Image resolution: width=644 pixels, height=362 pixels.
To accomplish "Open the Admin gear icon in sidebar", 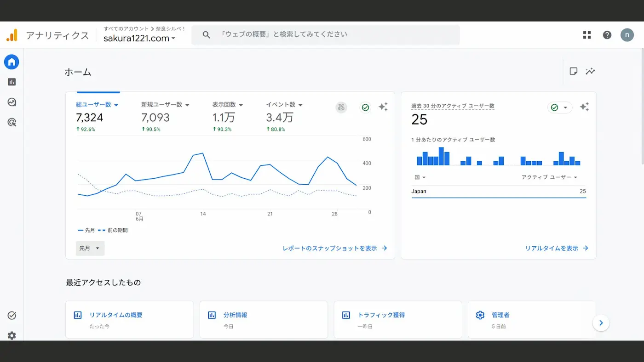I will pyautogui.click(x=12, y=336).
